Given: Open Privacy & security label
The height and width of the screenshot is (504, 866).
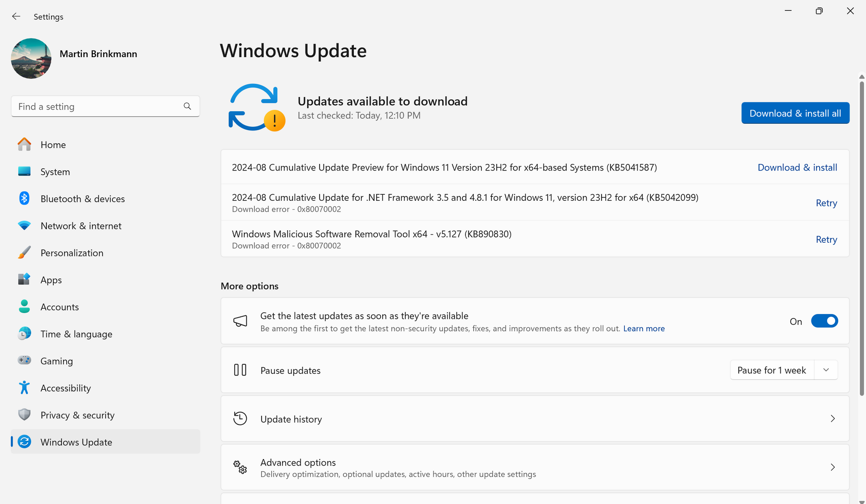Looking at the screenshot, I should click(78, 415).
